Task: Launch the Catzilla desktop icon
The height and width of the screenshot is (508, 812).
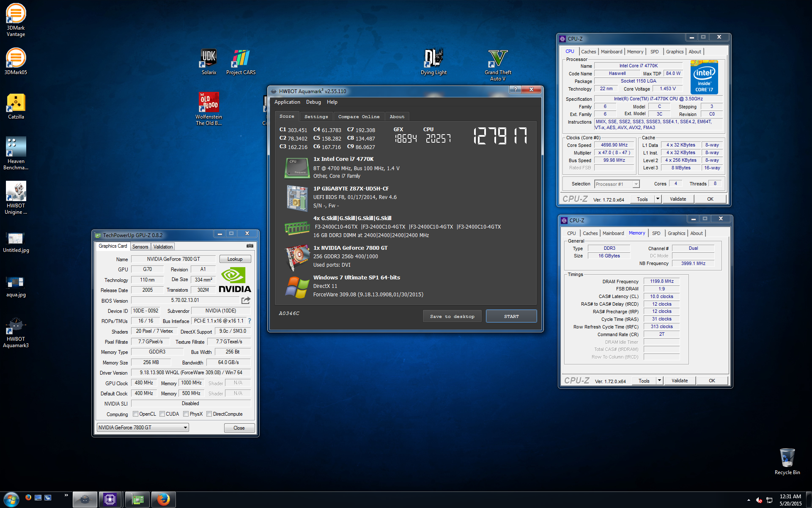Action: click(x=16, y=107)
